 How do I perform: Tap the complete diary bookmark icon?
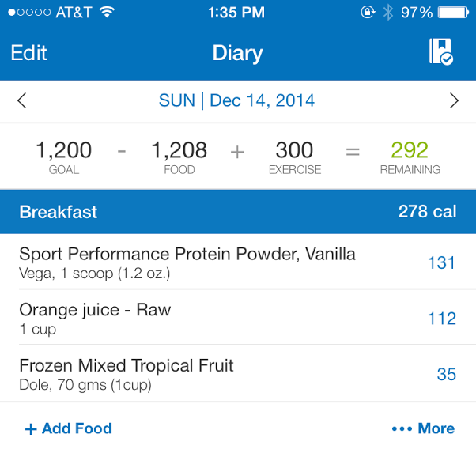point(440,51)
